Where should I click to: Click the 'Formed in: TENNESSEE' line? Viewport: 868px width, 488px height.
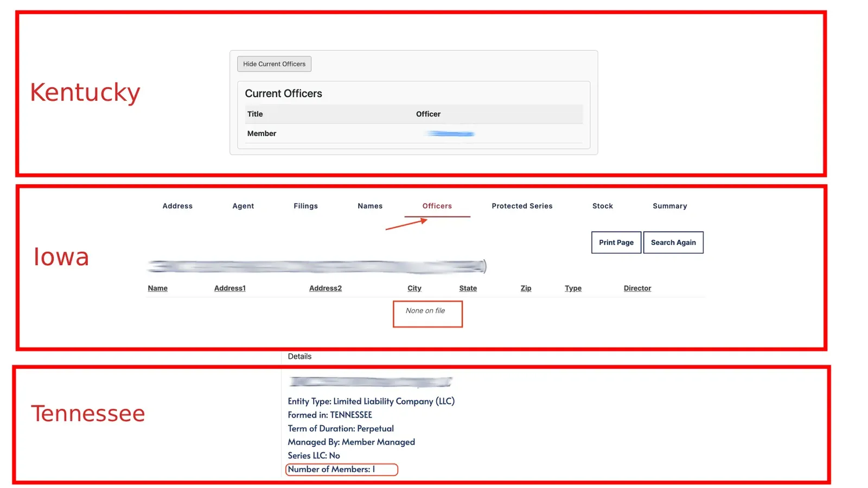coord(330,415)
